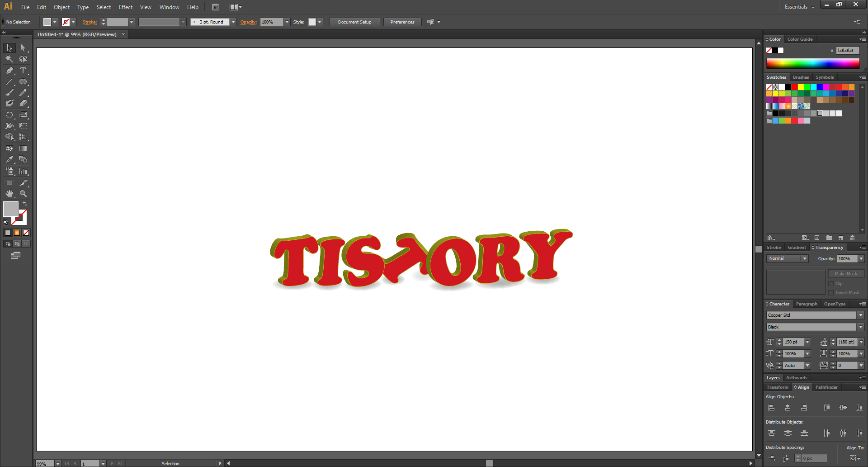Set paint mode to Gradient

(17, 233)
